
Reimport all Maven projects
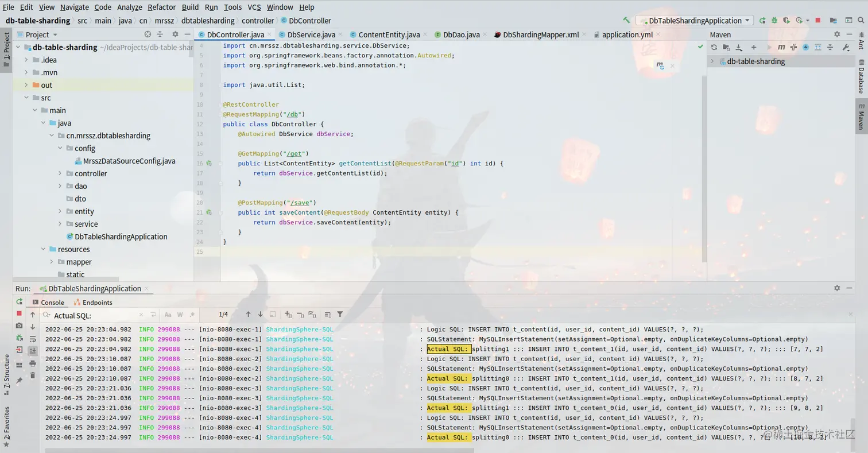coord(715,47)
